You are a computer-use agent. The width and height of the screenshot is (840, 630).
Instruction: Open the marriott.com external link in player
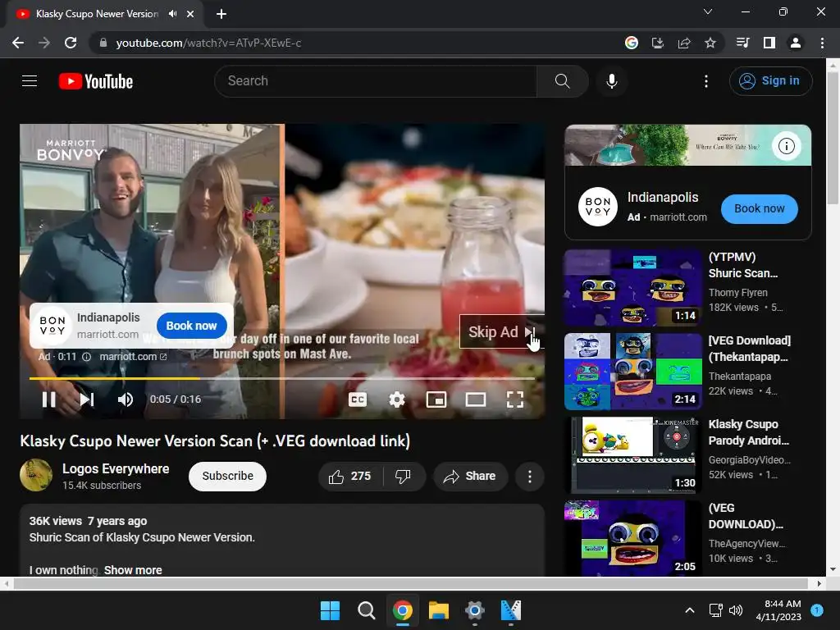pos(133,357)
